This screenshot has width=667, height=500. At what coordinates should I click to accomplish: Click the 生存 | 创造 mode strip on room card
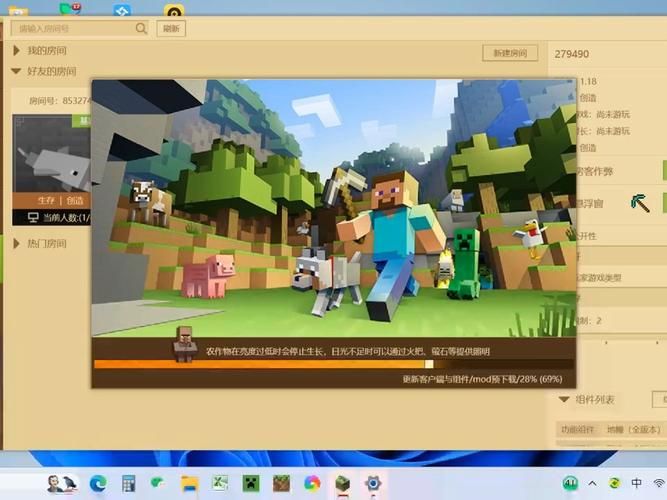(52, 200)
